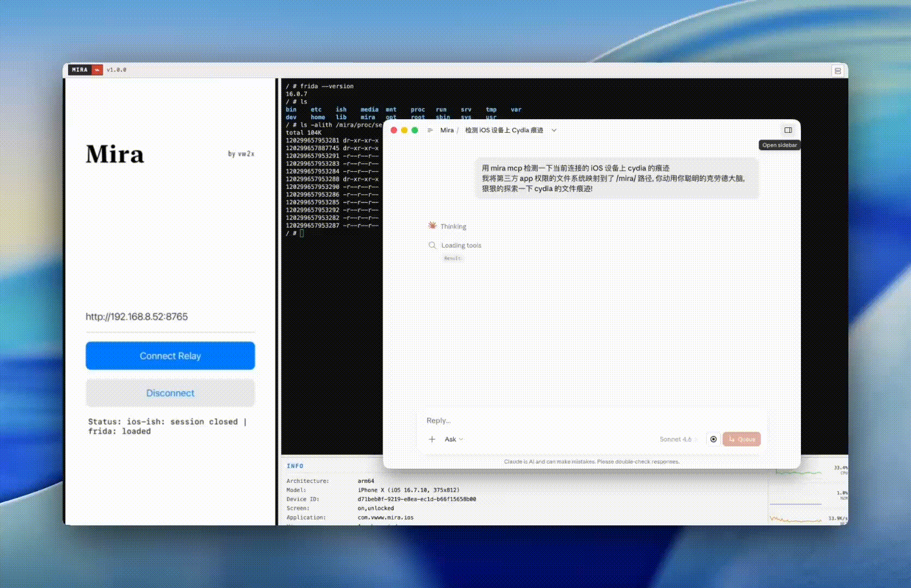Click the Architecture value "arm64"
The height and width of the screenshot is (588, 911).
tap(366, 481)
